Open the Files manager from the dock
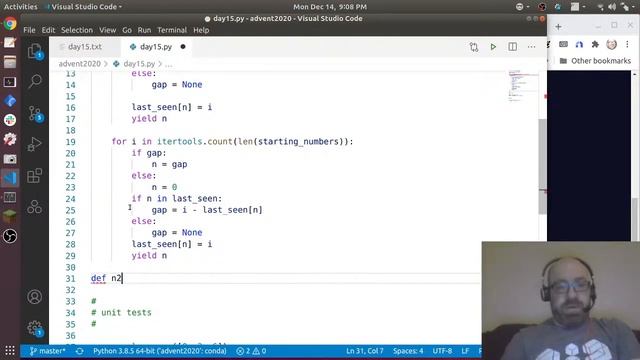 (x=10, y=62)
